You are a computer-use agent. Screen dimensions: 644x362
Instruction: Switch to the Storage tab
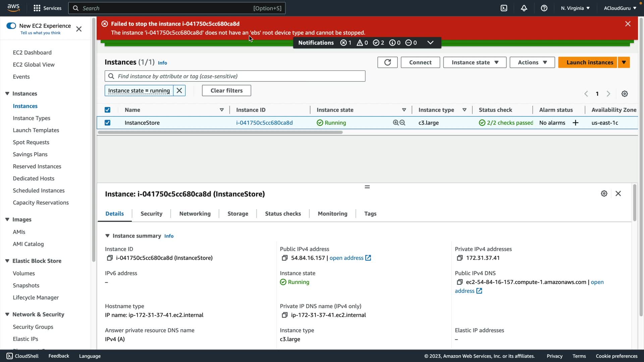click(x=237, y=214)
